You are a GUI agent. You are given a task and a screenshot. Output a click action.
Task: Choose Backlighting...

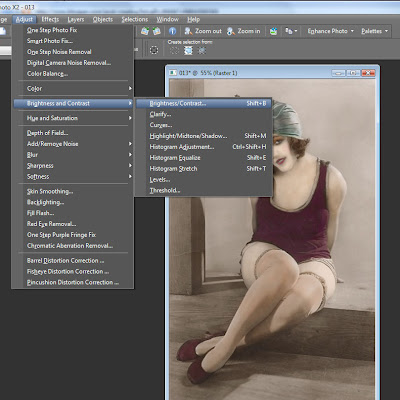pyautogui.click(x=73, y=202)
